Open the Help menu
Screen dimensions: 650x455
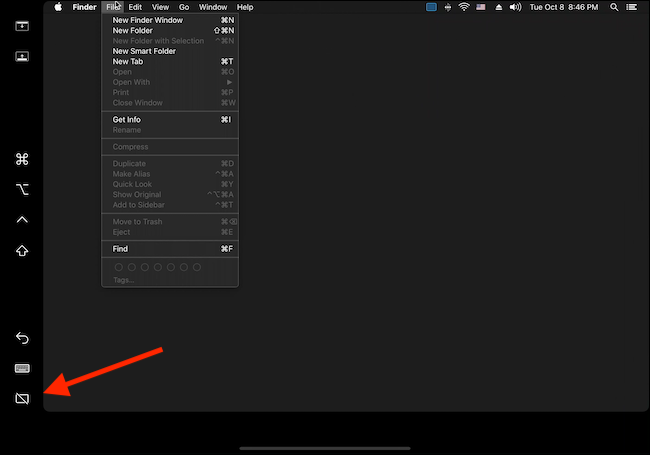(245, 7)
